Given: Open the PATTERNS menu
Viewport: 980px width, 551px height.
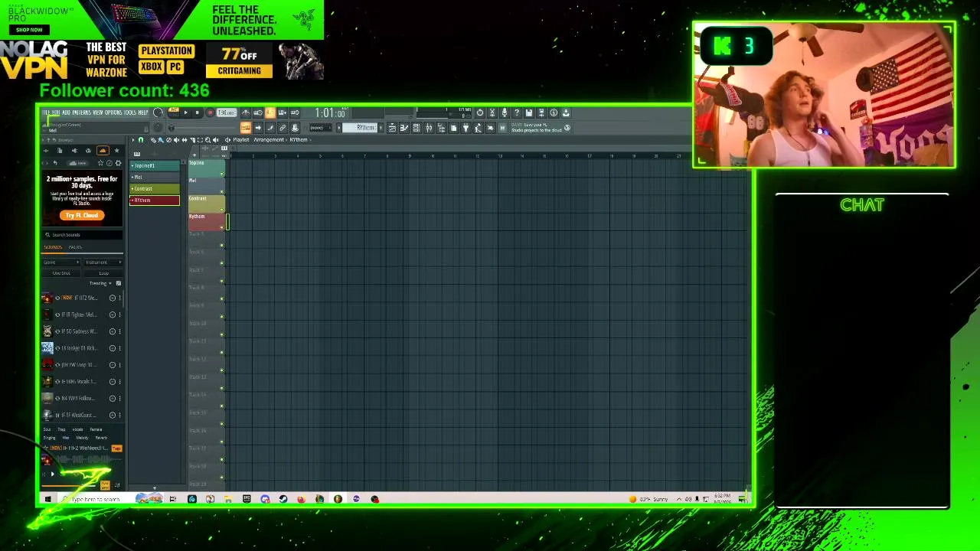Looking at the screenshot, I should (81, 112).
